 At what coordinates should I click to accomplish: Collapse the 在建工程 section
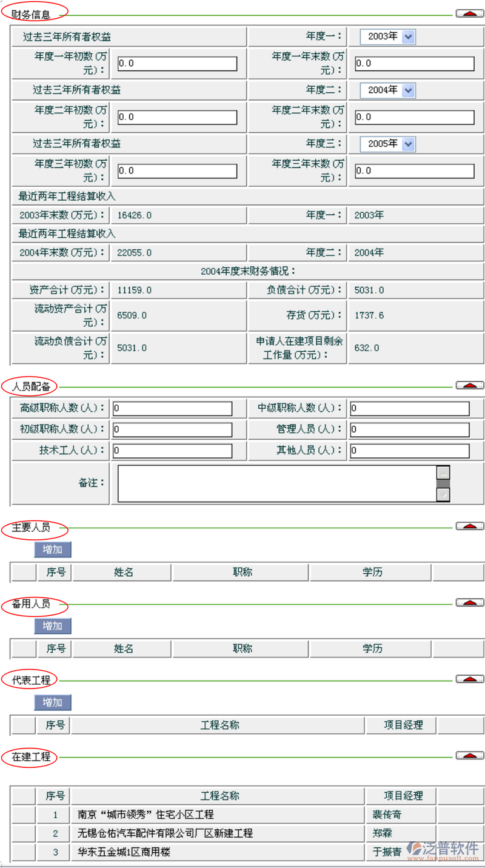click(x=469, y=756)
